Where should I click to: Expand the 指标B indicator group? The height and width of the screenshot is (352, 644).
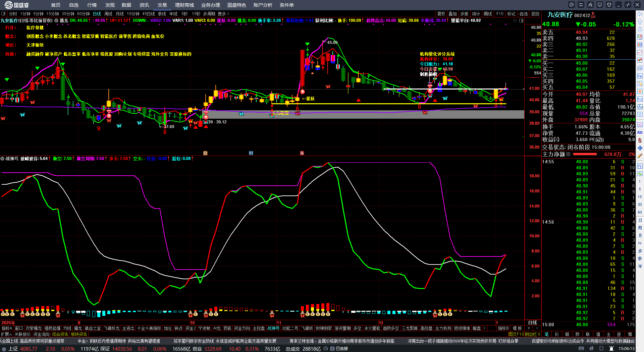pyautogui.click(x=503, y=328)
